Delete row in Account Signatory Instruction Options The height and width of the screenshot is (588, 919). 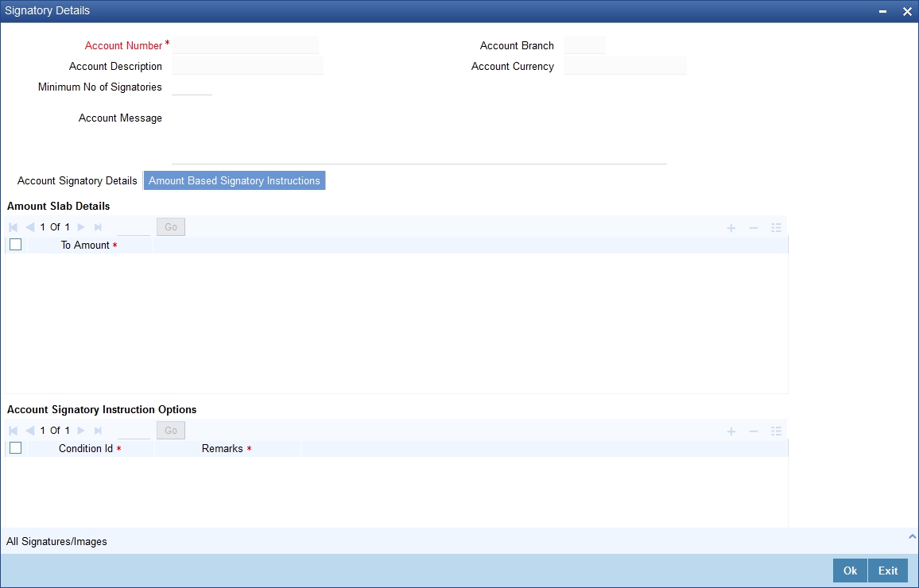click(x=754, y=431)
